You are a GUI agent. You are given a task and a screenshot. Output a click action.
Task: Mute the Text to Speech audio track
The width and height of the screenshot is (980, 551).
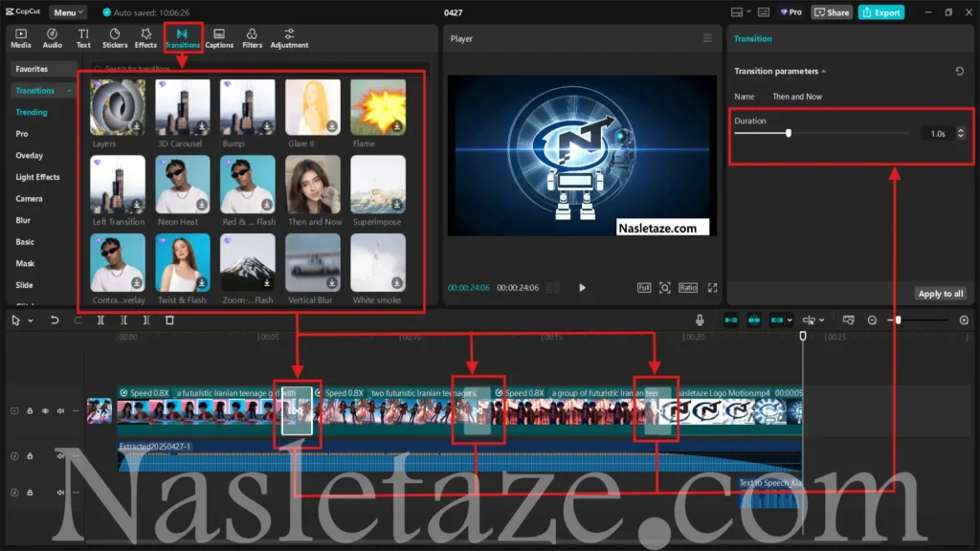(60, 493)
